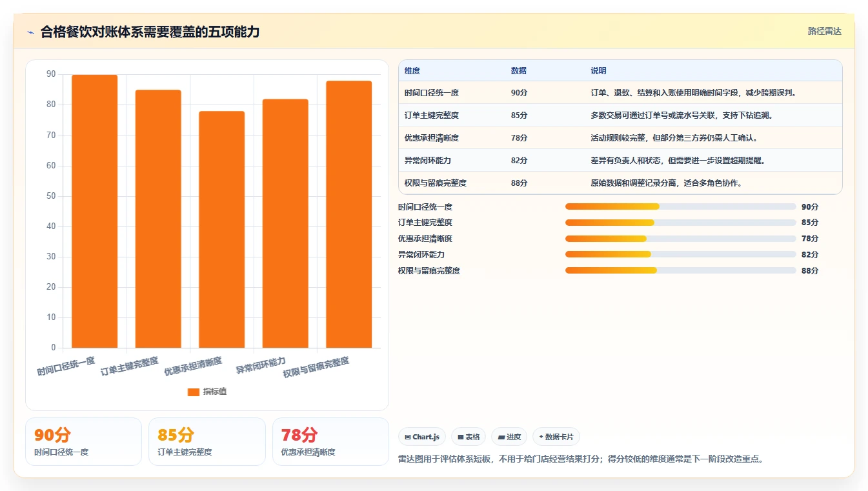Click table cell 优惠承担清晰度
The height and width of the screenshot is (491, 868).
(x=432, y=138)
